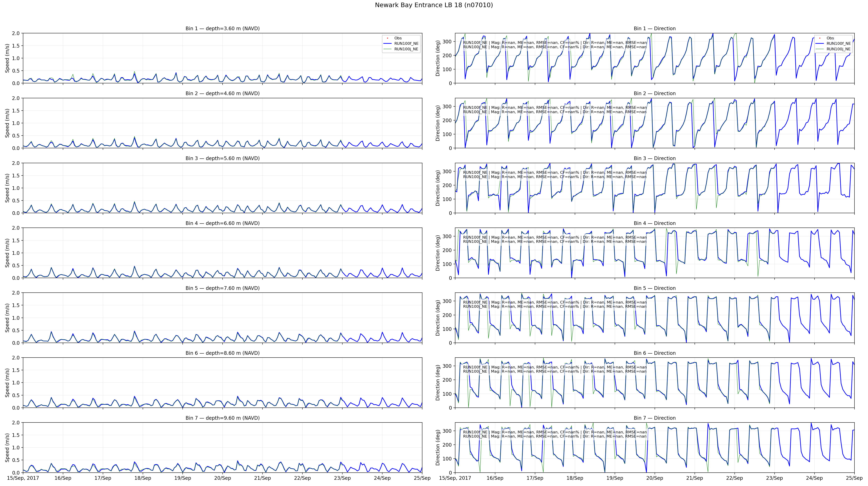Select 'RUN100j_NE' in the Bin 1 Direction legend
The image size is (868, 486).
(839, 49)
